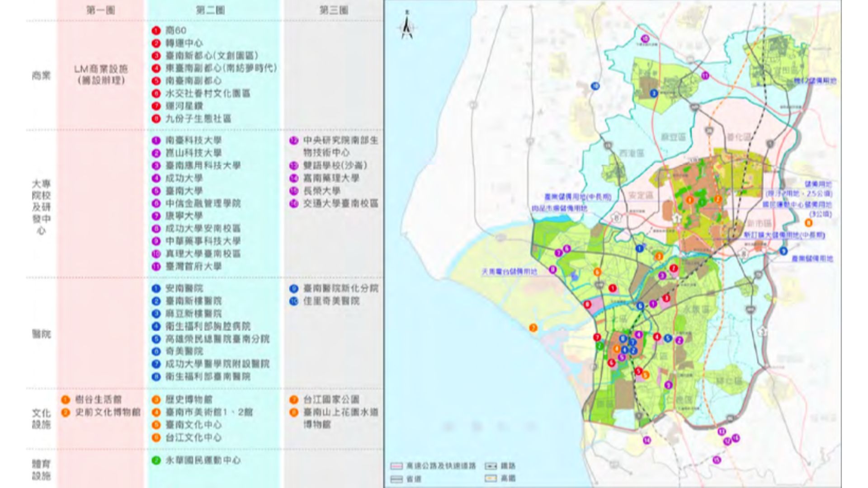868x488 pixels.
Task: Click the green bullet beside 永華國民運動中心
Action: click(x=156, y=460)
